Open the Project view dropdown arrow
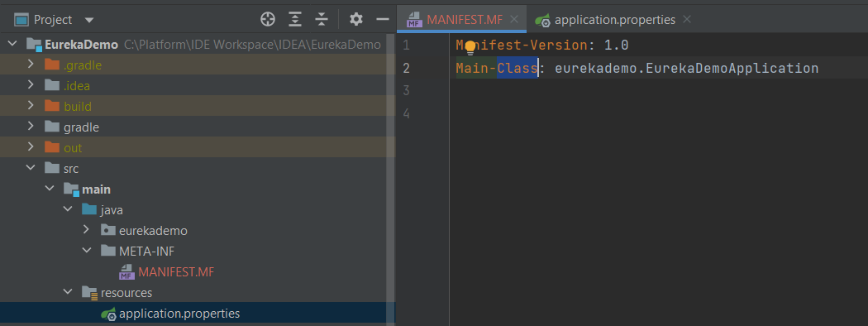The width and height of the screenshot is (868, 326). tap(89, 20)
